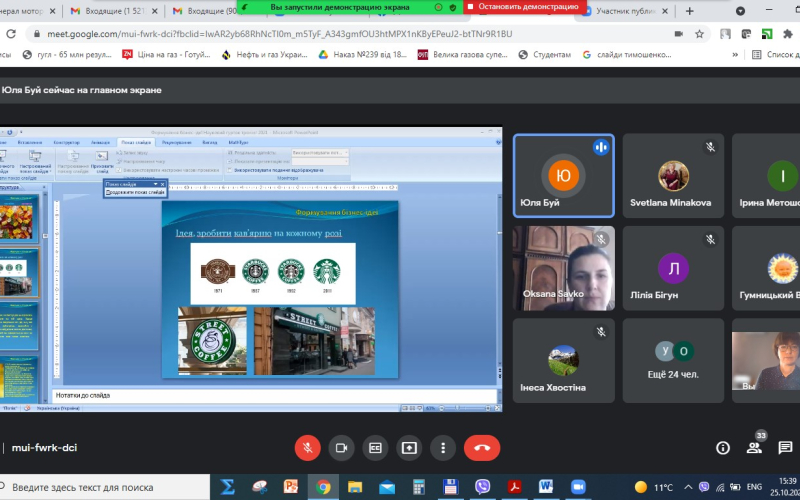Open Meet more options three dots
This screenshot has width=800, height=500.
click(443, 448)
